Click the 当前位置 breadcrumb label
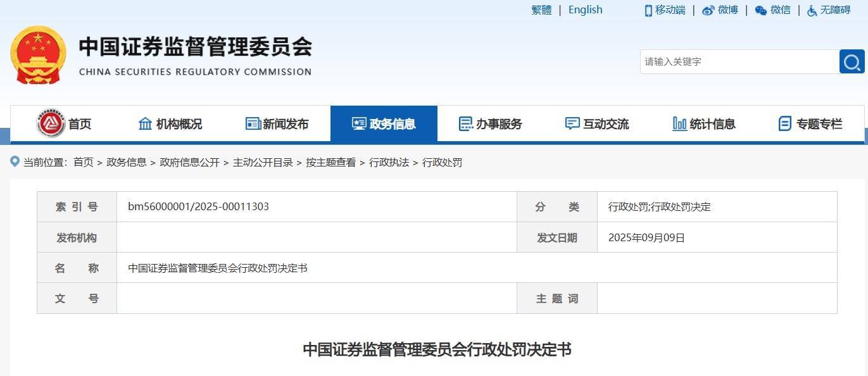The width and height of the screenshot is (868, 376). point(45,163)
